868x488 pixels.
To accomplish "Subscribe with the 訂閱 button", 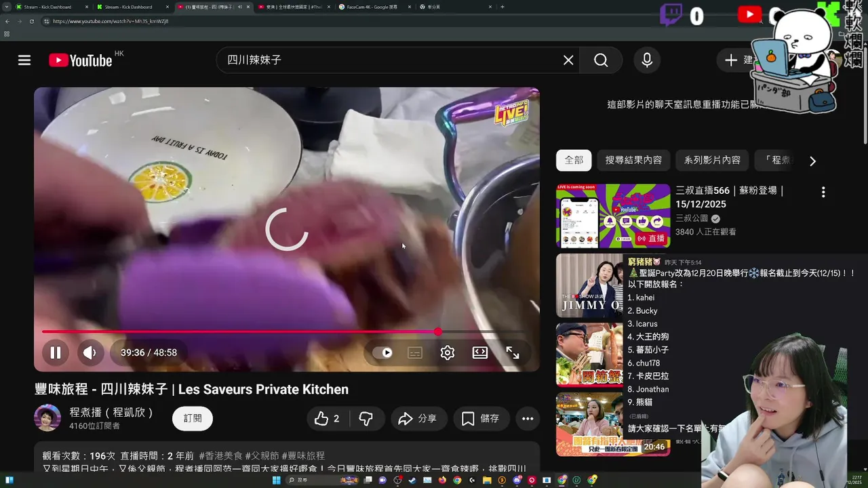I will 193,418.
